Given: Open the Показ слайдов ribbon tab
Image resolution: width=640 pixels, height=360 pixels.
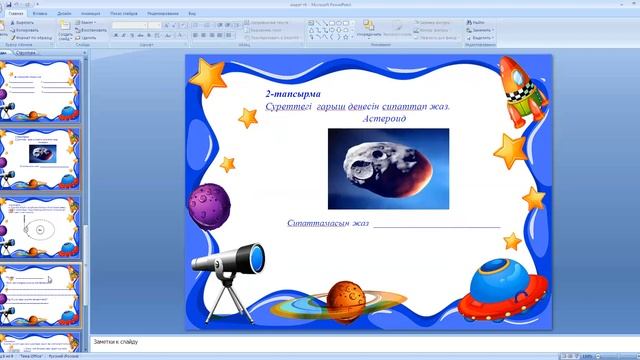Looking at the screenshot, I should [x=124, y=13].
